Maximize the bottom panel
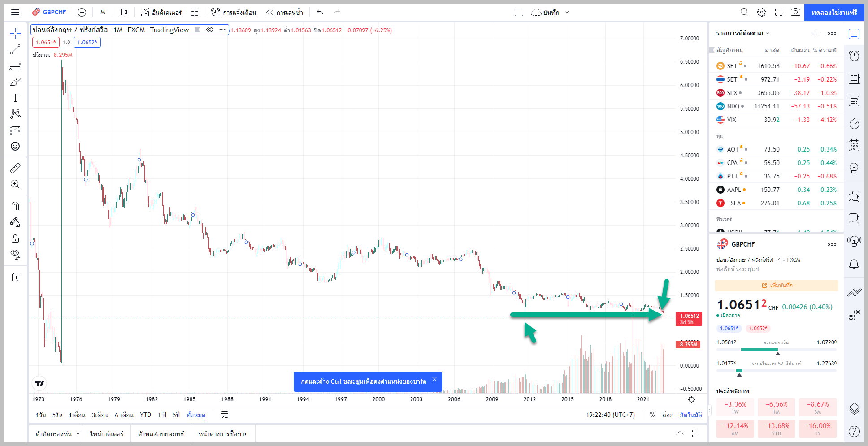This screenshot has width=868, height=446. 696,433
